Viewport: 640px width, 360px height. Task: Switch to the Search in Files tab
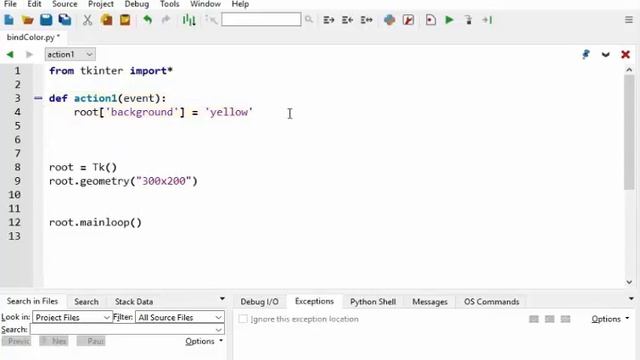click(32, 301)
